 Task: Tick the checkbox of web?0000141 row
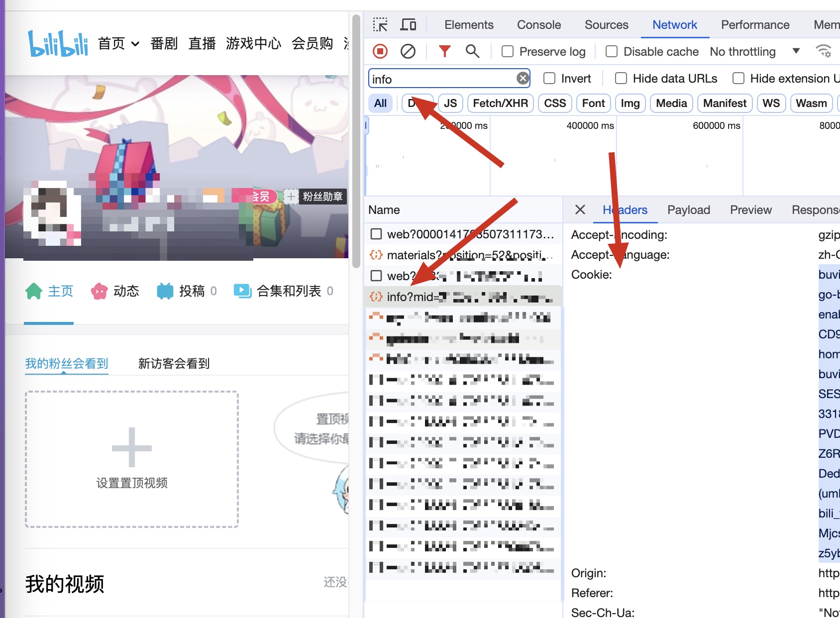coord(377,234)
